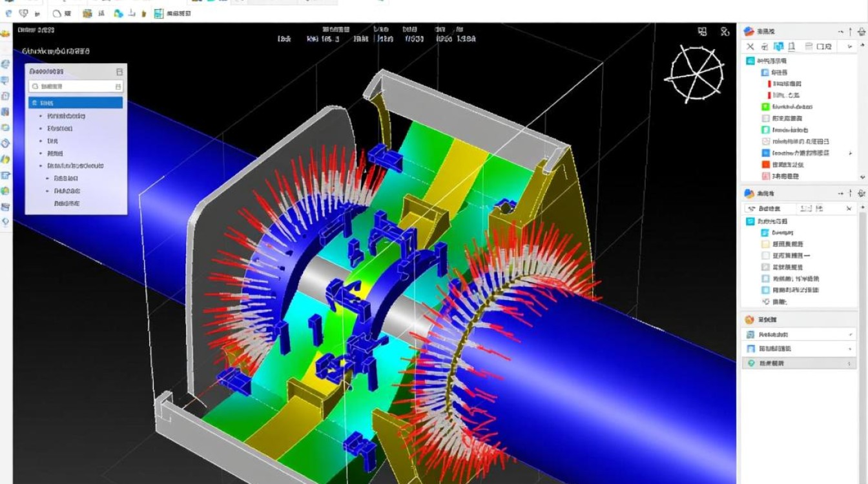Screen dimensions: 868x484
Task: Select the highlighted blue icon in upper-right panel toolbar
Action: (x=778, y=46)
